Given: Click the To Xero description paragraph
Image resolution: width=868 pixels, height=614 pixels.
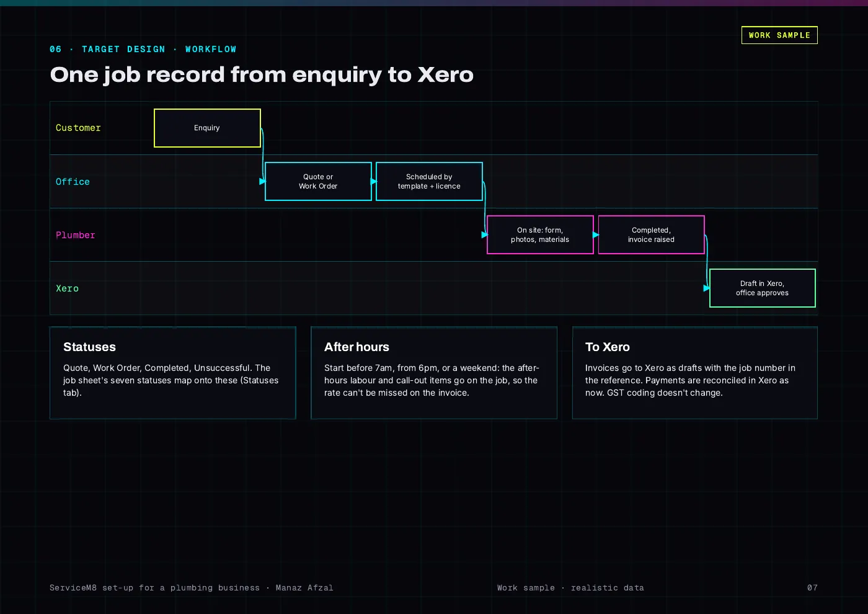Looking at the screenshot, I should tap(690, 380).
